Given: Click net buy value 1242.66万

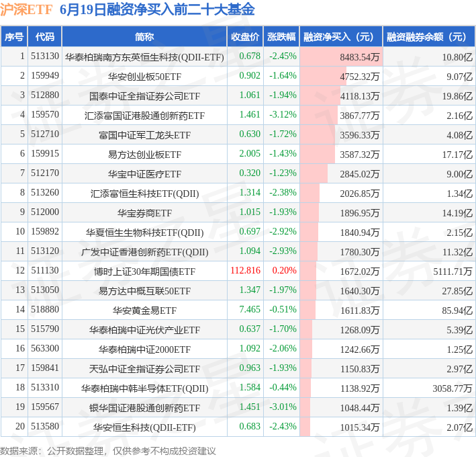Looking at the screenshot, I should (x=359, y=349).
